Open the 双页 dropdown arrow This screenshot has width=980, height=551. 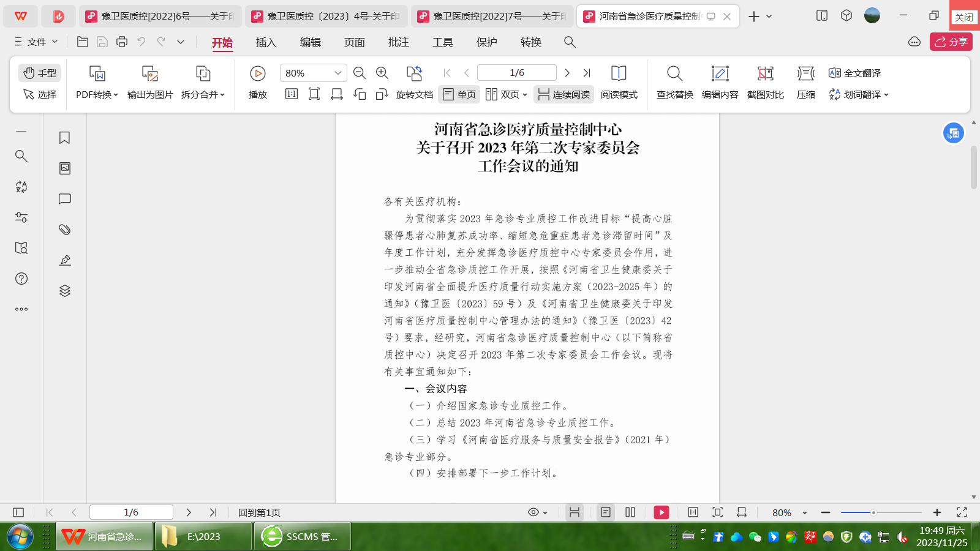[x=526, y=94]
